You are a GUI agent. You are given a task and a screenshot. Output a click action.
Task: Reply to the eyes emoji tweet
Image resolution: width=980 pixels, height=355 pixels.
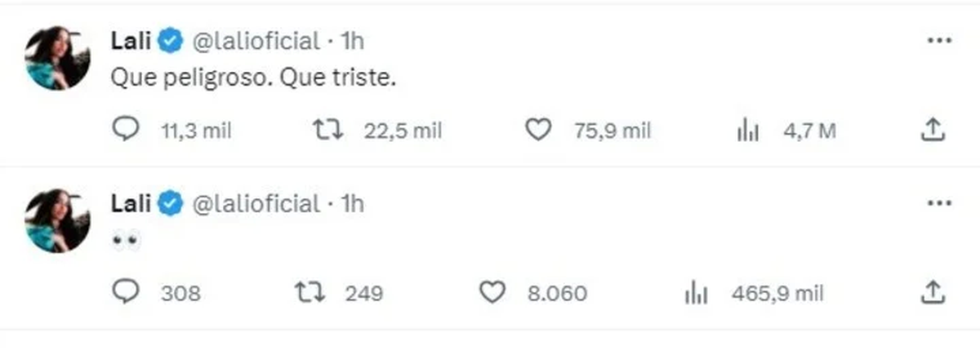coord(125,292)
